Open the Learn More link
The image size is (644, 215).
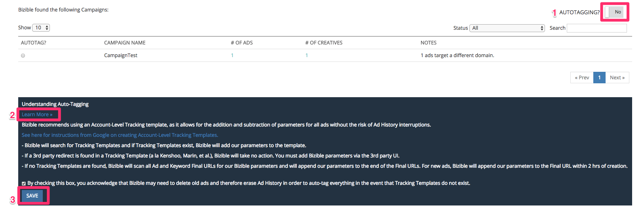37,115
